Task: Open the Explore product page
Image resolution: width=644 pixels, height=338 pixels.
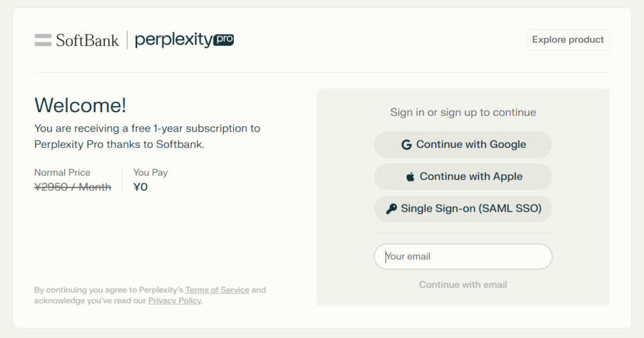Action: pos(567,40)
